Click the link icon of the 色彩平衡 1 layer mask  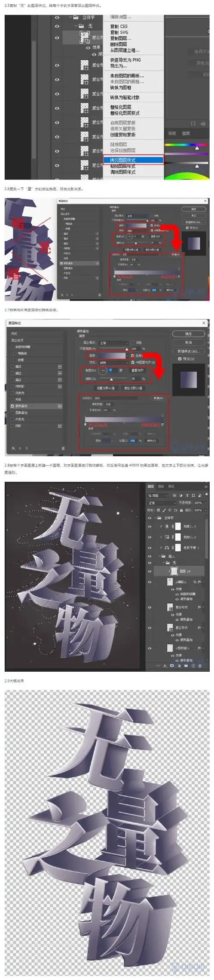click(173, 548)
